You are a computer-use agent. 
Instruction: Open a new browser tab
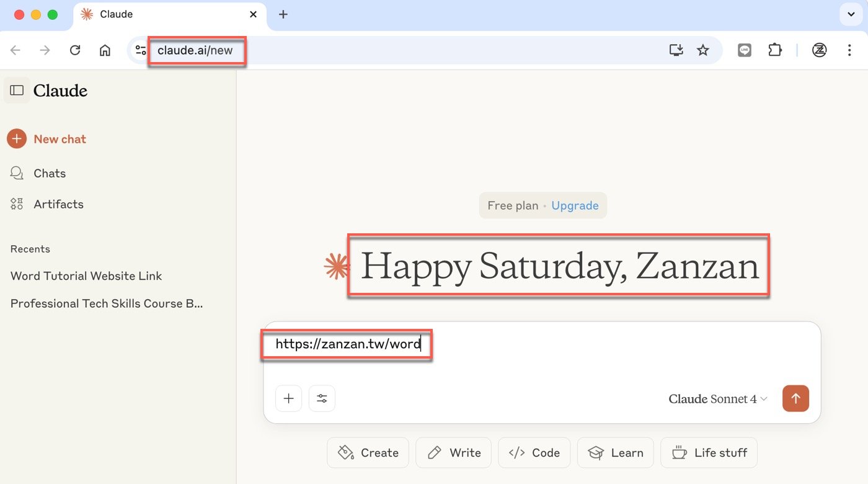click(283, 14)
